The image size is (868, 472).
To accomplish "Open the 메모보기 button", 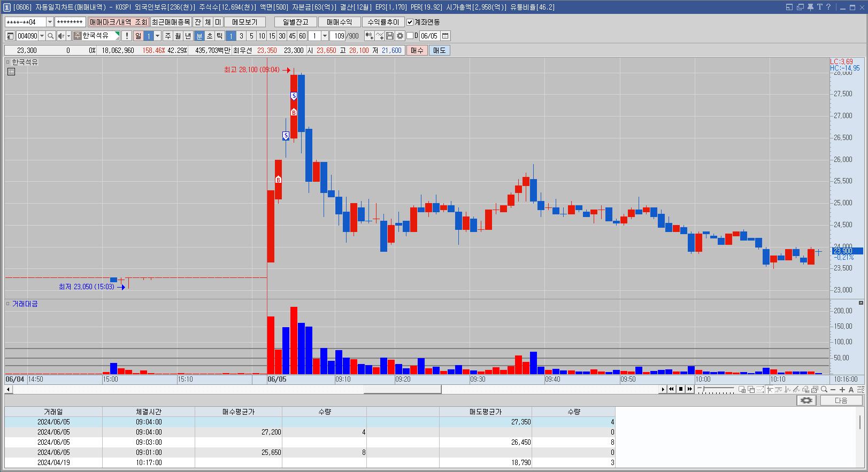I will (x=244, y=22).
